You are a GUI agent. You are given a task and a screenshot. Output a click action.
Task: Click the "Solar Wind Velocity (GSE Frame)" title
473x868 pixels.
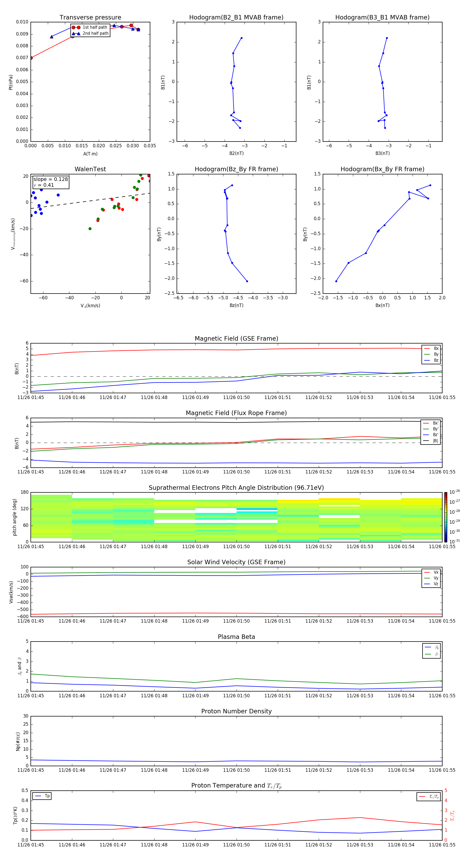(236, 562)
